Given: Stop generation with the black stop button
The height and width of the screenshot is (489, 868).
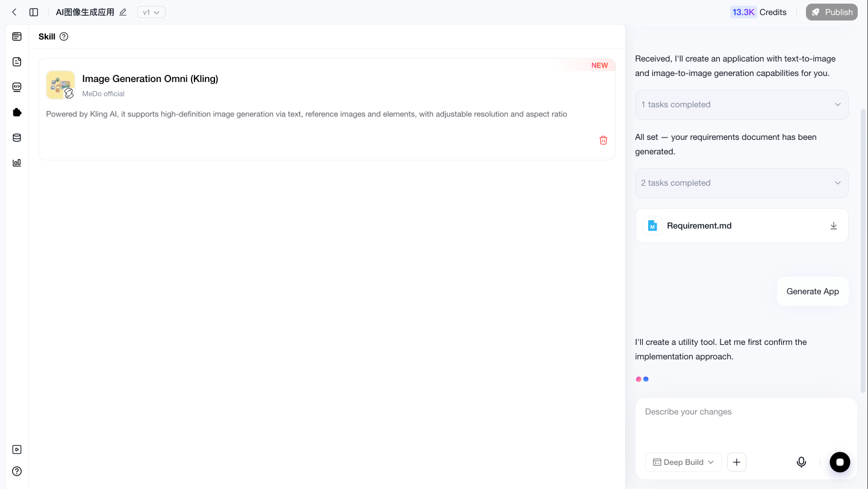Looking at the screenshot, I should 840,462.
